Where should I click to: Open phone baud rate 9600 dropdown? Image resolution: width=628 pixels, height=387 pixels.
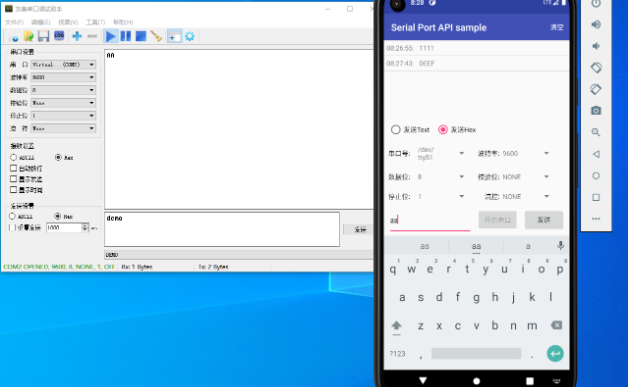525,153
